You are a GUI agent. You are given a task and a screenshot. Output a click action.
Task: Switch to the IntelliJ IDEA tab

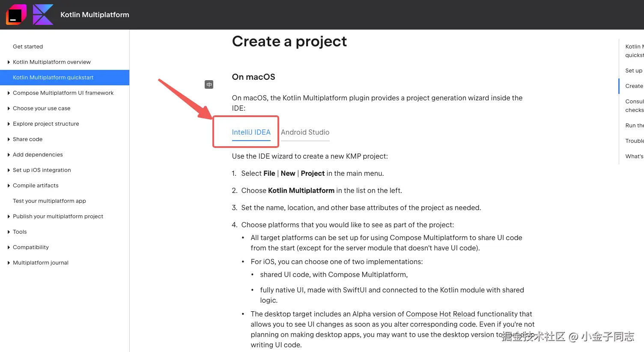coord(251,132)
